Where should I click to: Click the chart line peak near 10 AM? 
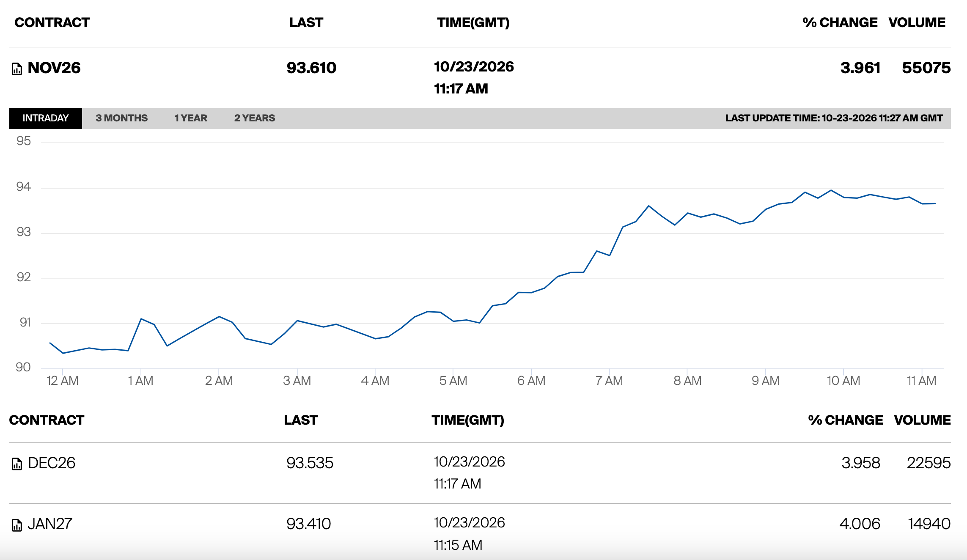(831, 190)
